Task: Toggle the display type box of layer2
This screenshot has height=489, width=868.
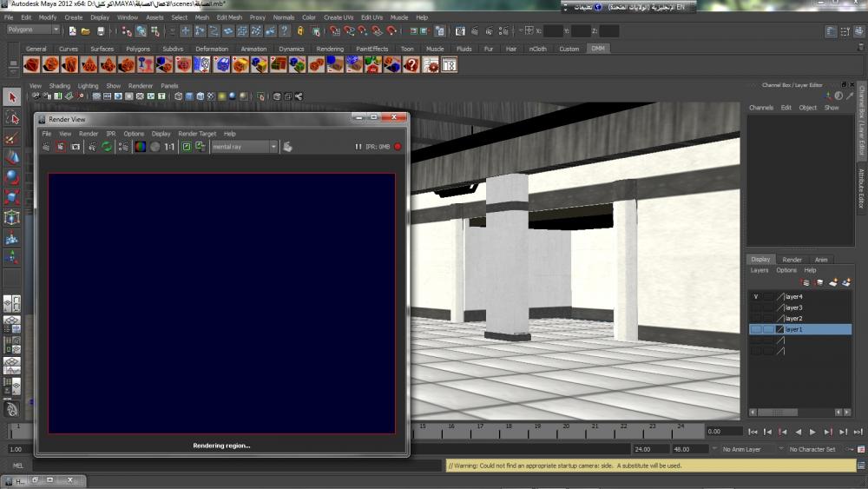Action: (x=768, y=319)
